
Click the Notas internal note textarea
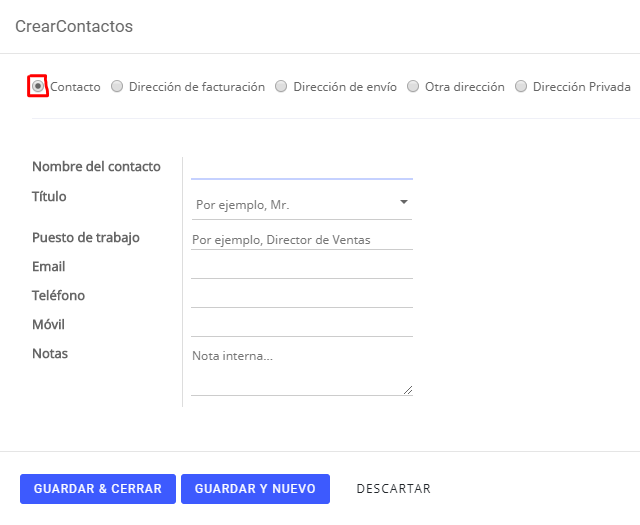302,371
